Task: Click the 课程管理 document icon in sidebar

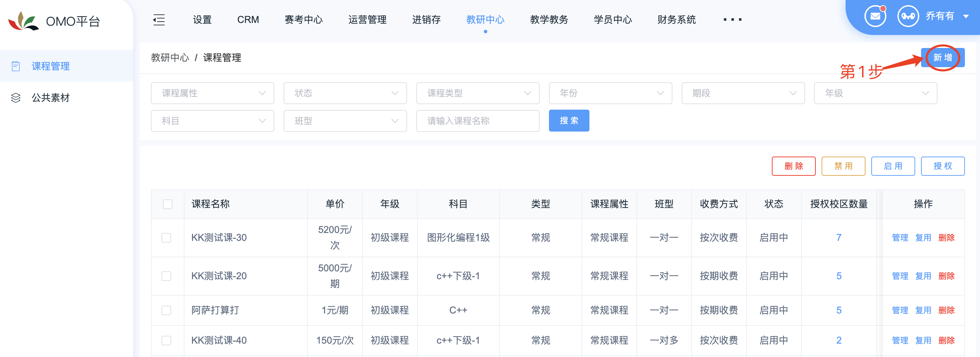Action: click(x=15, y=66)
